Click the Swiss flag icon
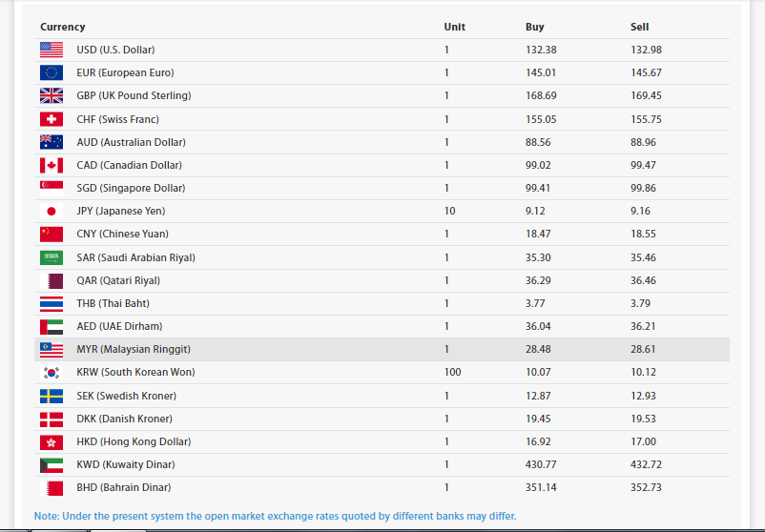This screenshot has width=765, height=532. coord(52,119)
